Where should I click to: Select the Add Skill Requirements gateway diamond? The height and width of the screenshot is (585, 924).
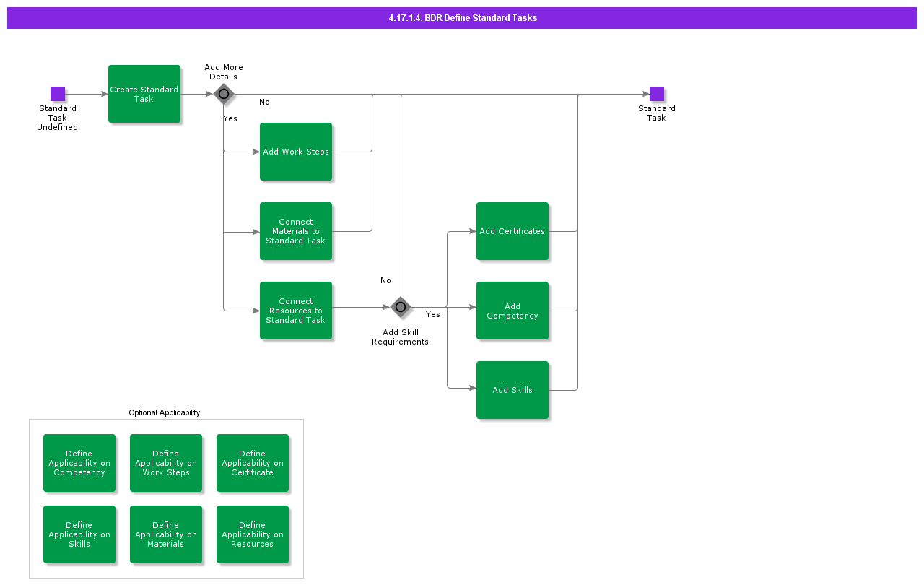click(x=401, y=307)
